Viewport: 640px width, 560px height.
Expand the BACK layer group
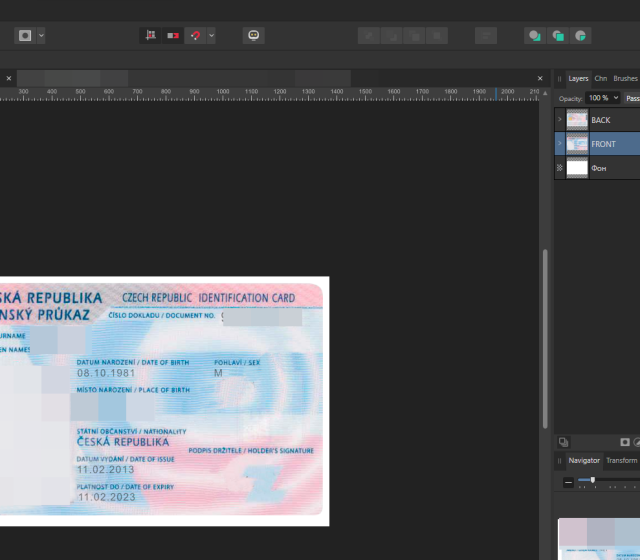click(x=559, y=120)
